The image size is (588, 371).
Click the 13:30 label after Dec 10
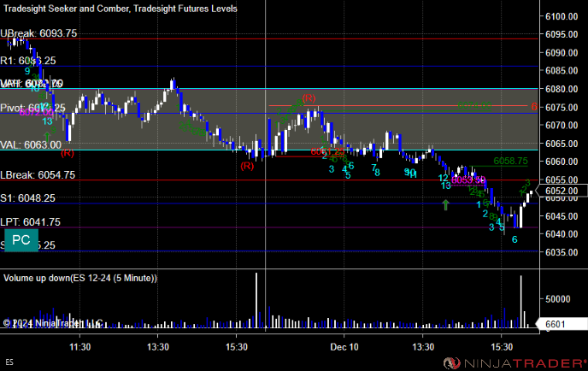point(423,347)
